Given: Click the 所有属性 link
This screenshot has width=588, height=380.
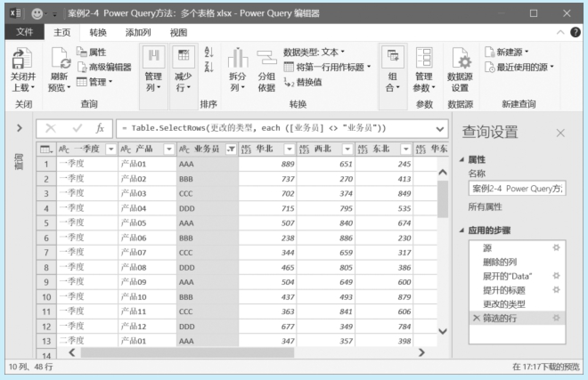Looking at the screenshot, I should (485, 207).
